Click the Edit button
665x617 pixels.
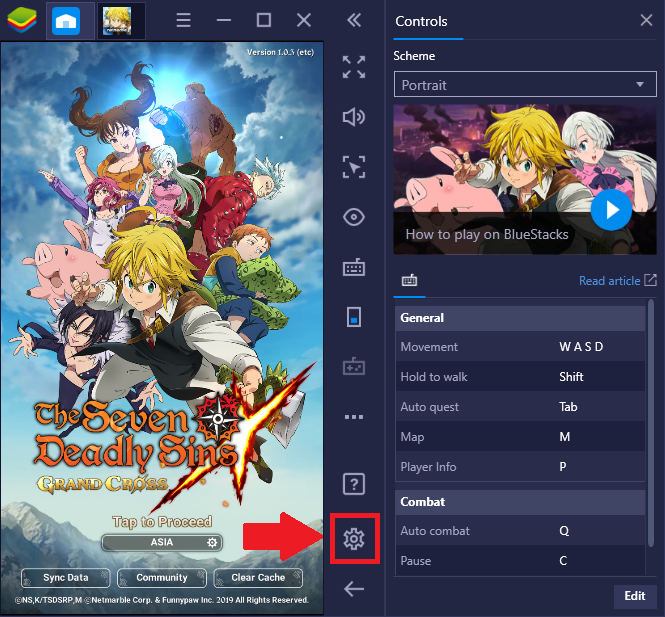(635, 596)
